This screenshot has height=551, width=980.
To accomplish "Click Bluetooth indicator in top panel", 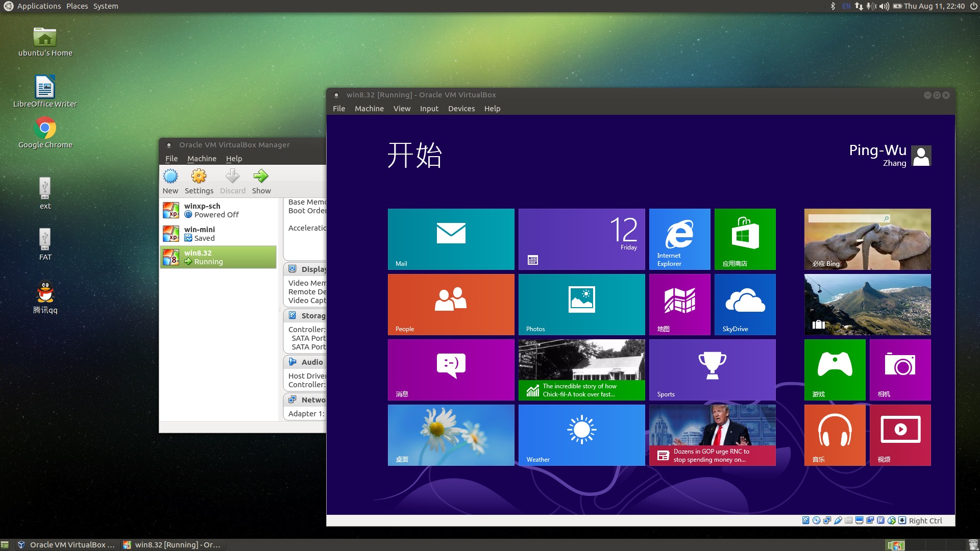I will click(x=833, y=6).
